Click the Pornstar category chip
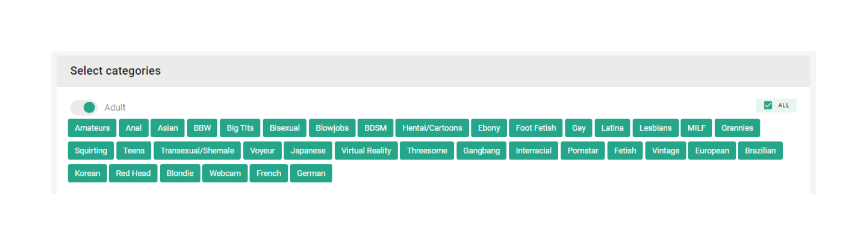 (x=583, y=151)
